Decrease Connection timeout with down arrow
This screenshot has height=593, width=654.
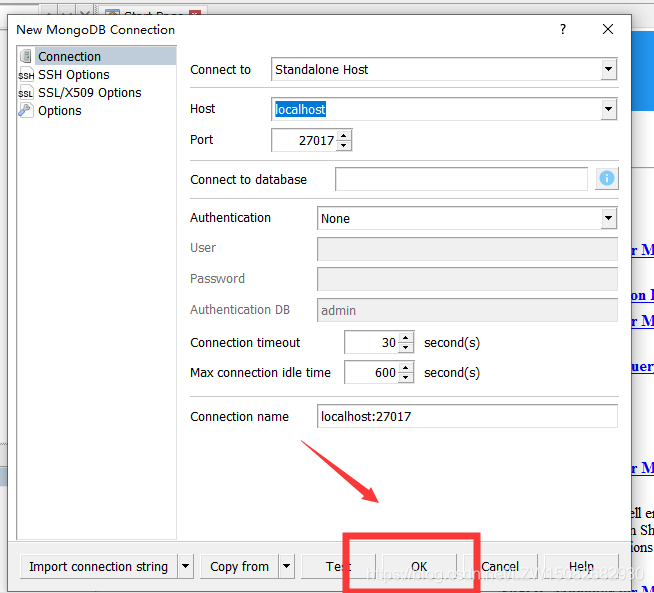[x=406, y=347]
